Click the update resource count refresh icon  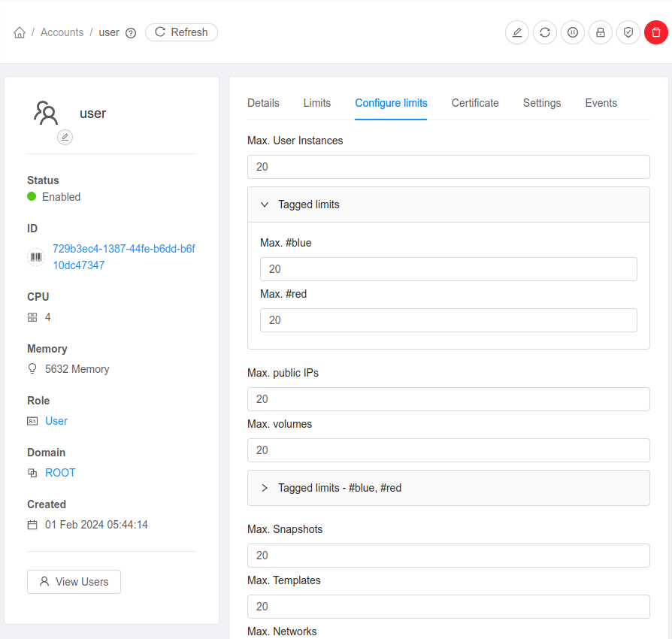tap(544, 32)
